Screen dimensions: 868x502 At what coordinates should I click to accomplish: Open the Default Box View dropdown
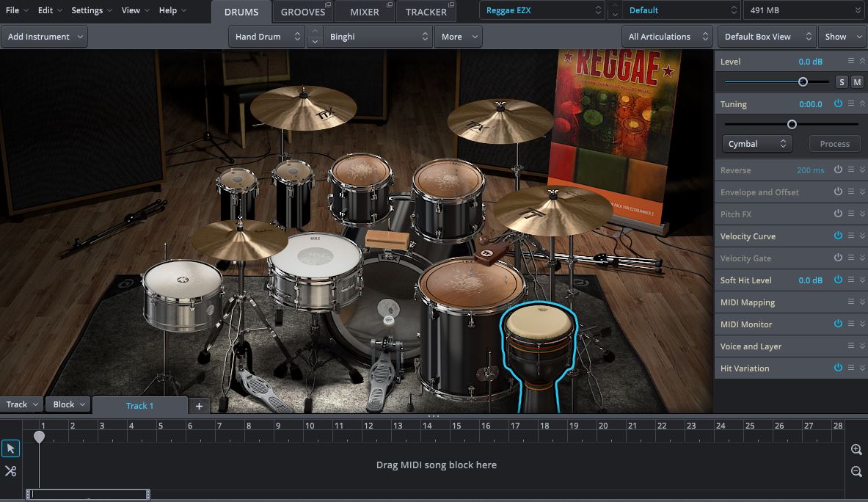point(767,37)
